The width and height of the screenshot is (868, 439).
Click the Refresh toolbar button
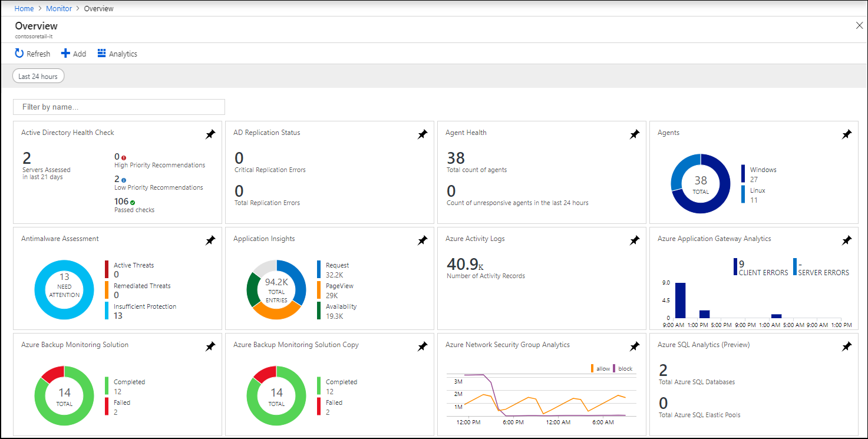click(33, 54)
